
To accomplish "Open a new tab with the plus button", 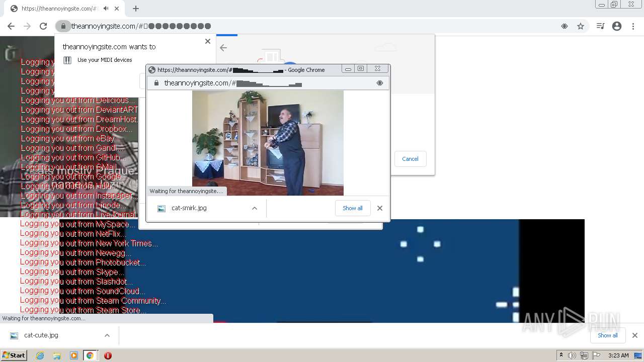I will tap(136, 9).
